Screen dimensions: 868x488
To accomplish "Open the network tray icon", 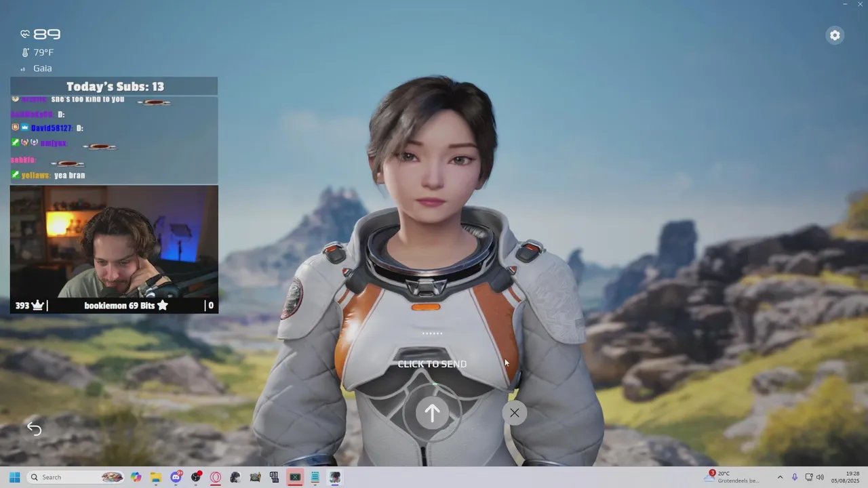I will click(809, 477).
